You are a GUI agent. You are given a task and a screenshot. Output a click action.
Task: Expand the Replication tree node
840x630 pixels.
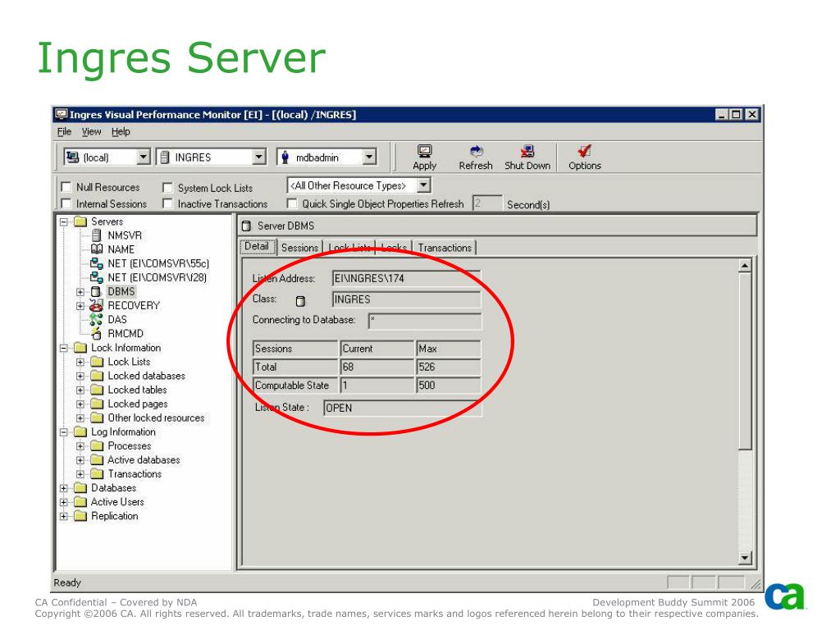[64, 517]
